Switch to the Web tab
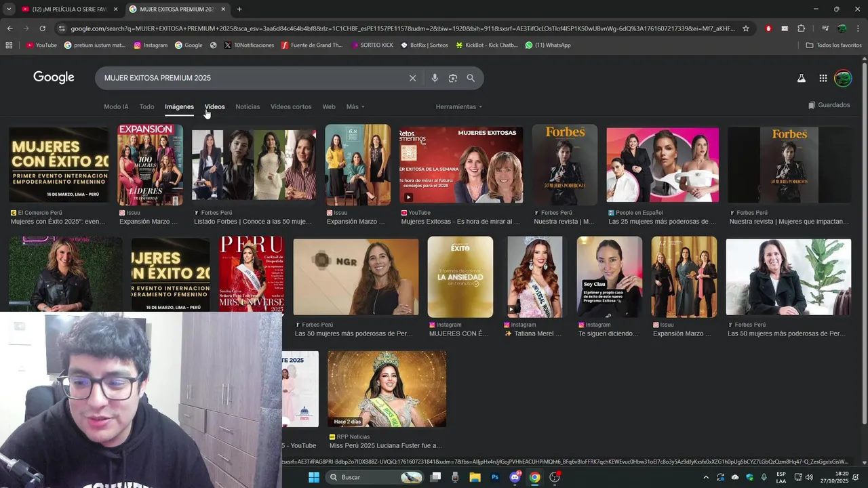868x488 pixels. [329, 107]
